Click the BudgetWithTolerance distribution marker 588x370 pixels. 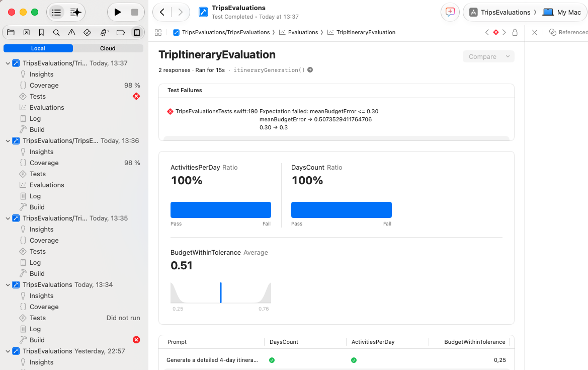pos(220,292)
